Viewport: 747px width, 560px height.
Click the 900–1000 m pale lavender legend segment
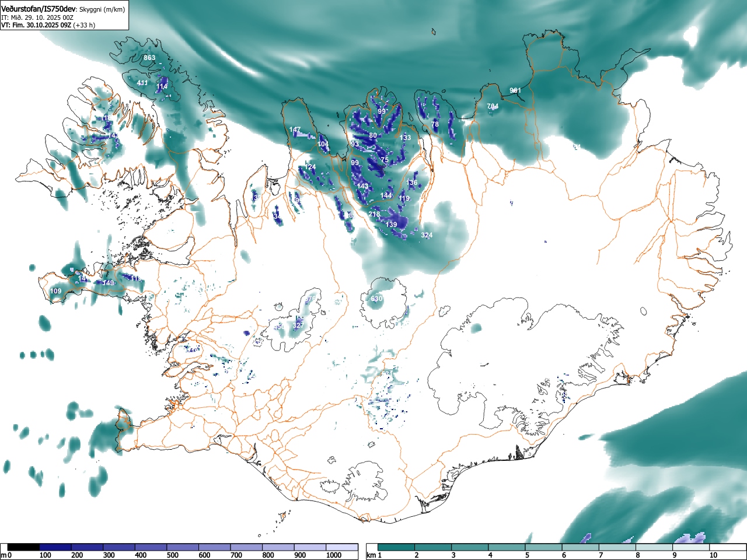(x=310, y=547)
